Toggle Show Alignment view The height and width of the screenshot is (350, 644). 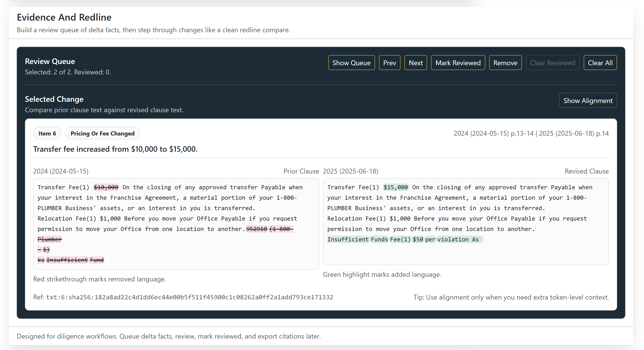pyautogui.click(x=588, y=100)
